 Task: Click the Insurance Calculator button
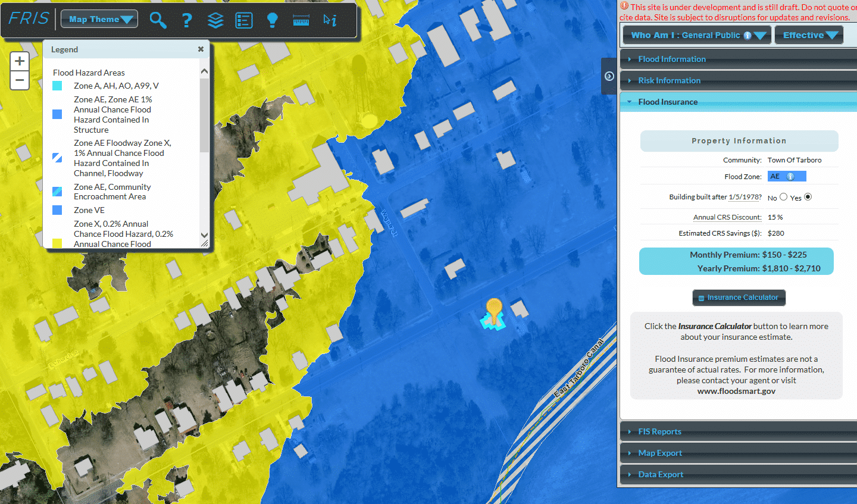pos(739,298)
